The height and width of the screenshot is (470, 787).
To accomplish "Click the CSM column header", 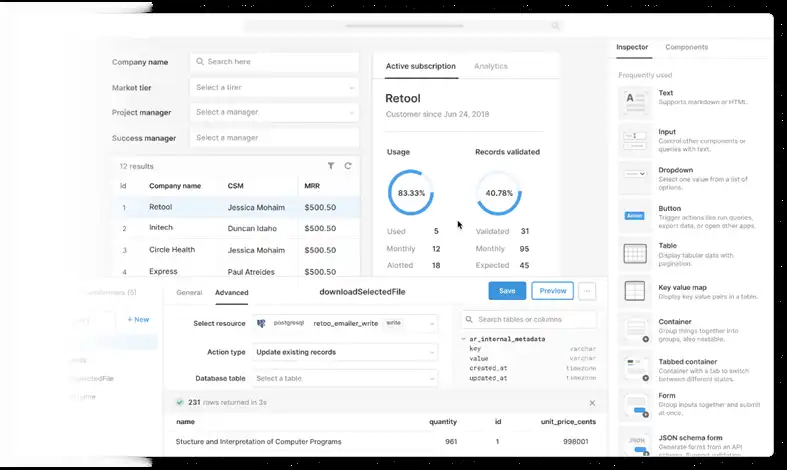I will pos(235,186).
